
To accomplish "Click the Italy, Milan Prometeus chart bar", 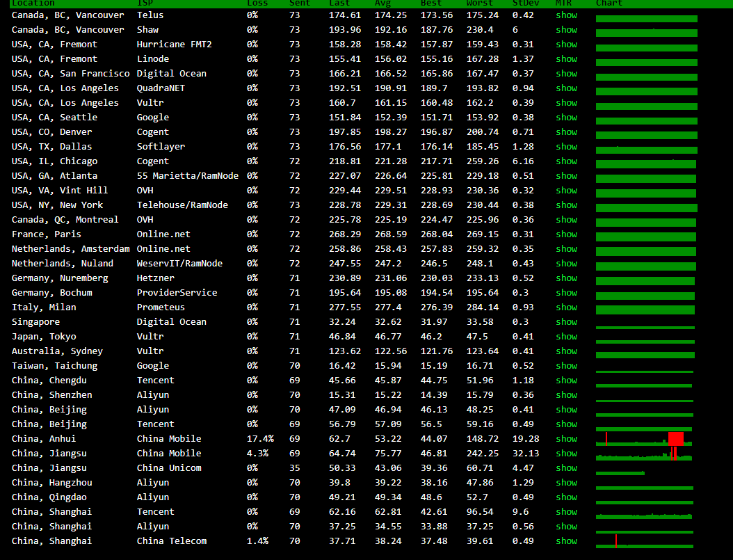I will [x=645, y=309].
